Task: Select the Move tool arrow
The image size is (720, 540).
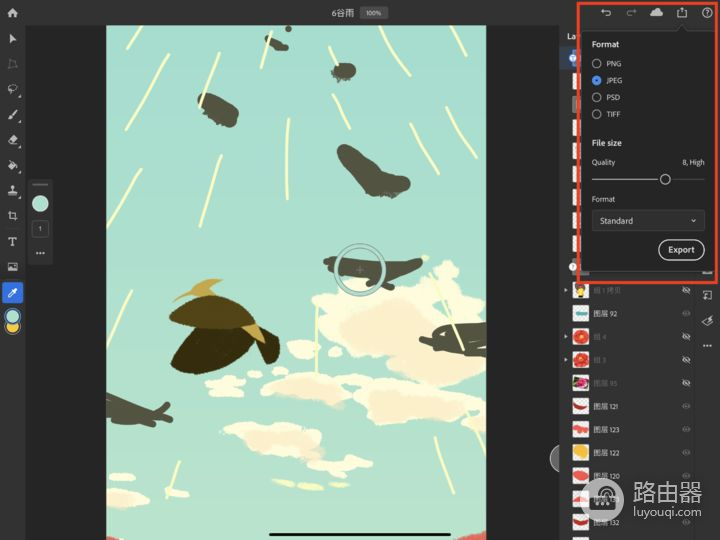Action: pos(13,39)
